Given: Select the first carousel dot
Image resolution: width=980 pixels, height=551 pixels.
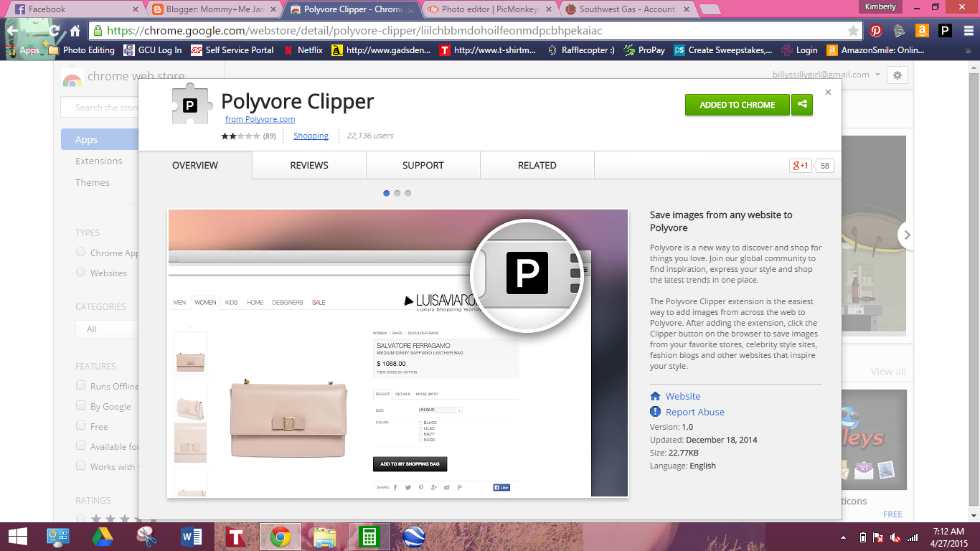Looking at the screenshot, I should 387,193.
